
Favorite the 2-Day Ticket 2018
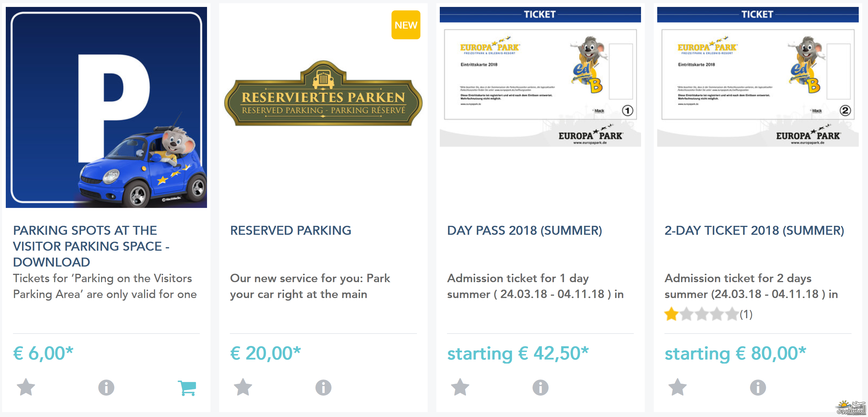[678, 387]
